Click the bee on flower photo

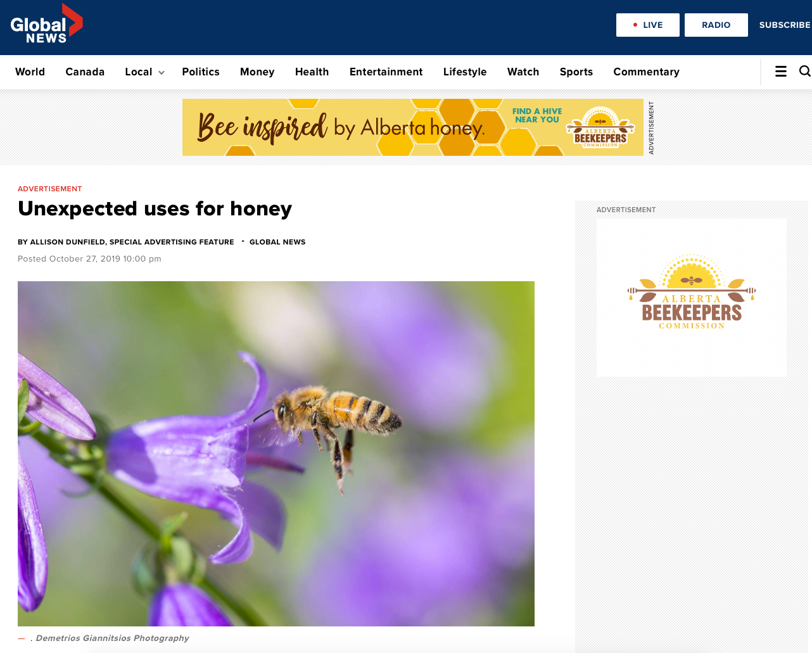point(276,453)
